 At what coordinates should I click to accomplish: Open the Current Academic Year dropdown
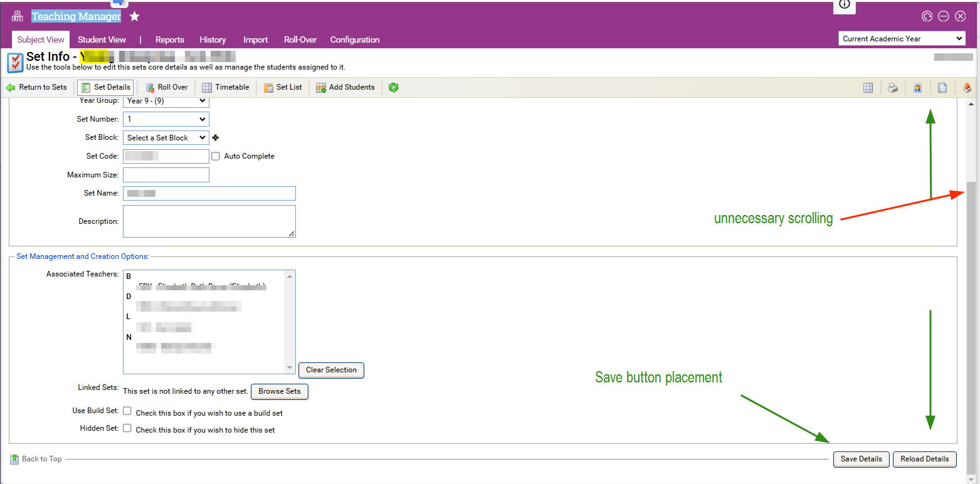point(901,39)
